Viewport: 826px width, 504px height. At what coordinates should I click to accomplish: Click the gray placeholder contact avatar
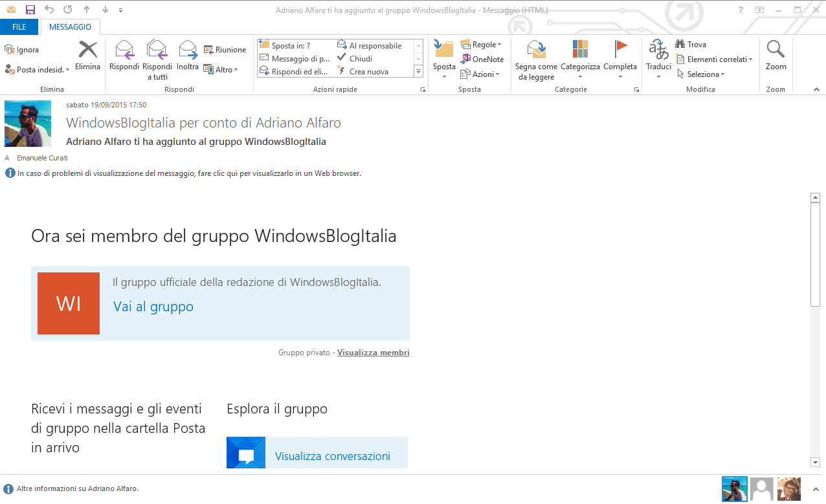[x=762, y=489]
